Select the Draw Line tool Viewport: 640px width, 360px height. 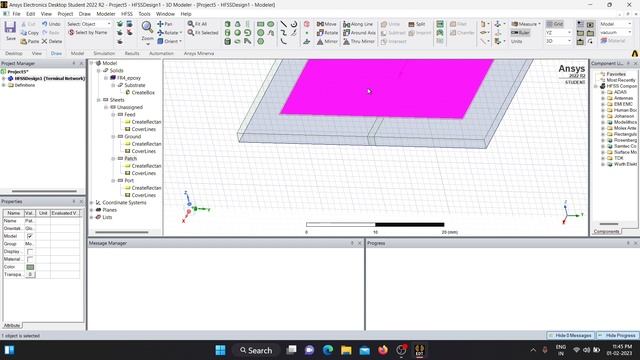click(x=284, y=24)
